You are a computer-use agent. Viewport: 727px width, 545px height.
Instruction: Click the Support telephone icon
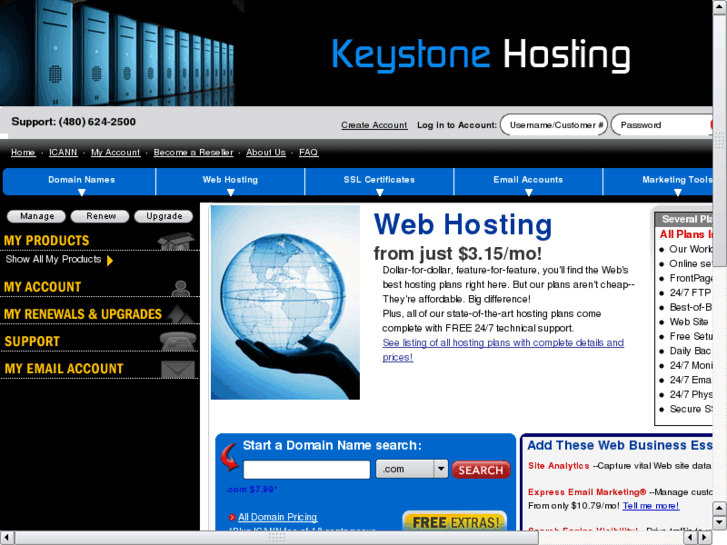coord(178,341)
